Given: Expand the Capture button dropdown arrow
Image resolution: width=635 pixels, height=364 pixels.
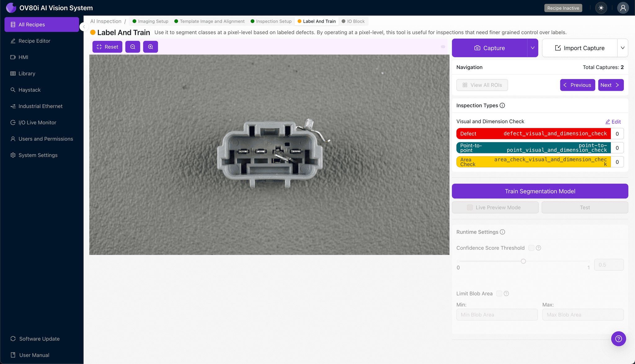Looking at the screenshot, I should pyautogui.click(x=533, y=48).
